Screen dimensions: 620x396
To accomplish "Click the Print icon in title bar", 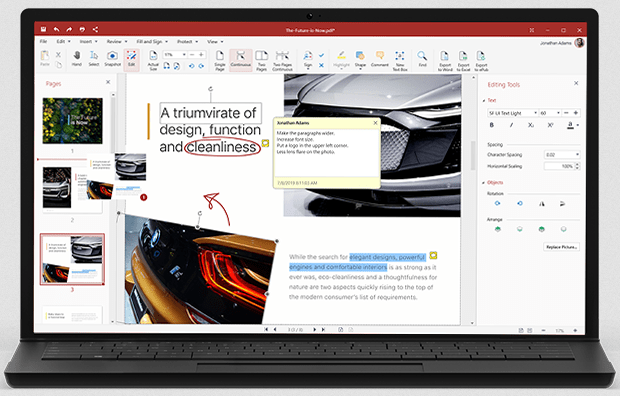I will (x=82, y=29).
